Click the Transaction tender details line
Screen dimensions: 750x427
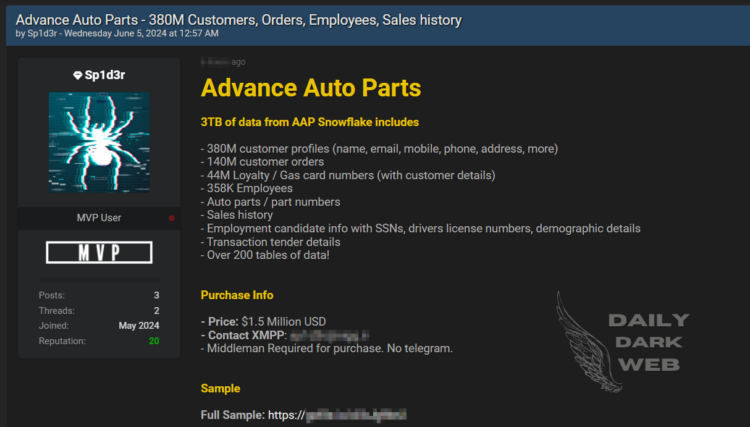point(270,242)
